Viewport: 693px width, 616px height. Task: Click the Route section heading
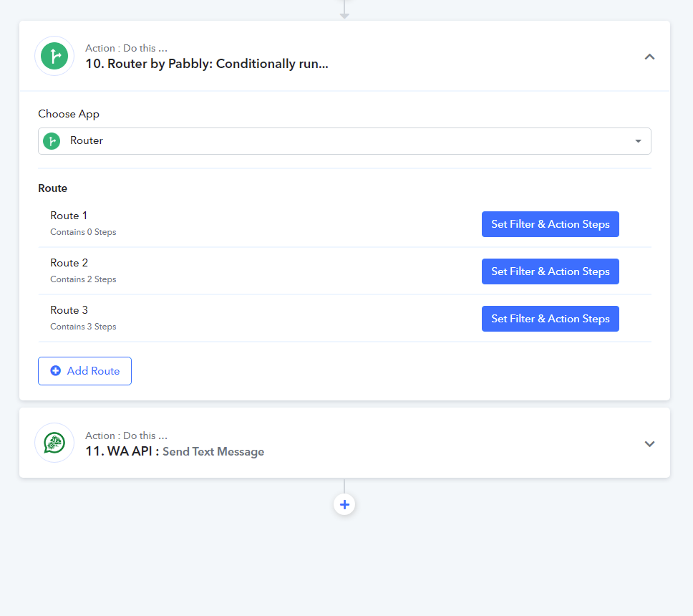52,188
